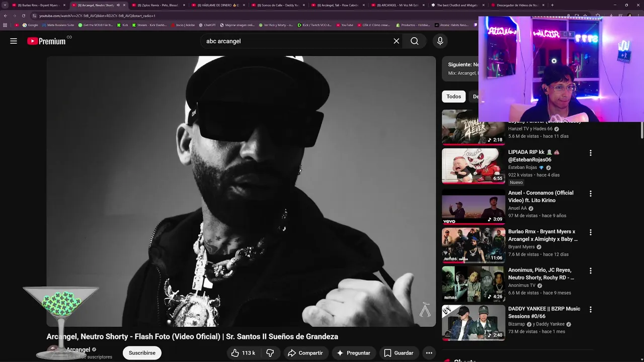Open the Meta Business Suite bookmark
Image resolution: width=644 pixels, height=362 pixels.
click(58, 25)
